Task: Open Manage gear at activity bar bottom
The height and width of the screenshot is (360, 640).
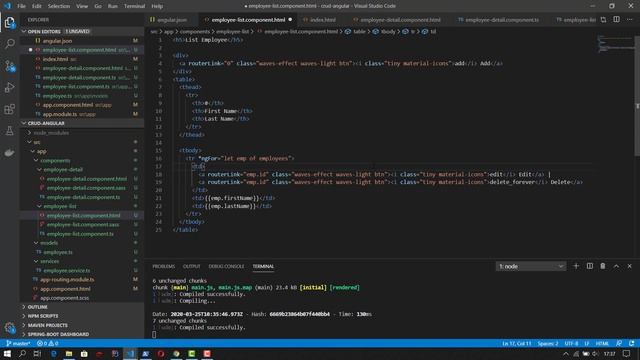Action: pos(9,327)
